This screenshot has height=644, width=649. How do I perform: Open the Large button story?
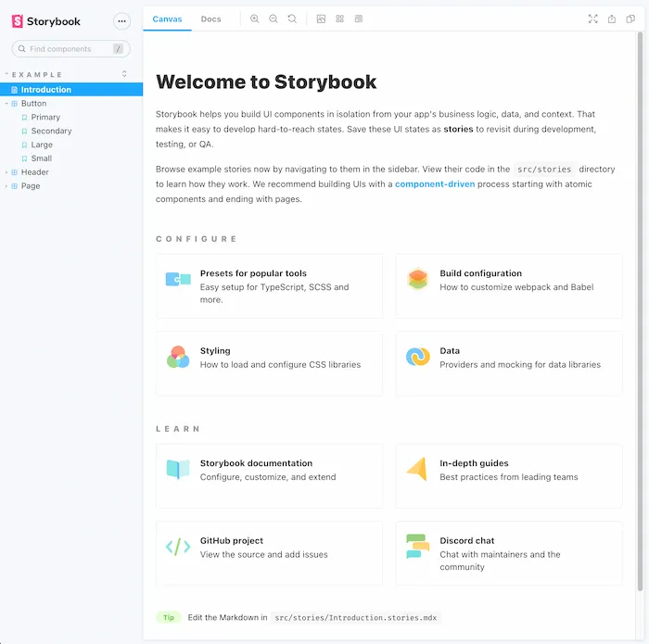click(x=42, y=145)
